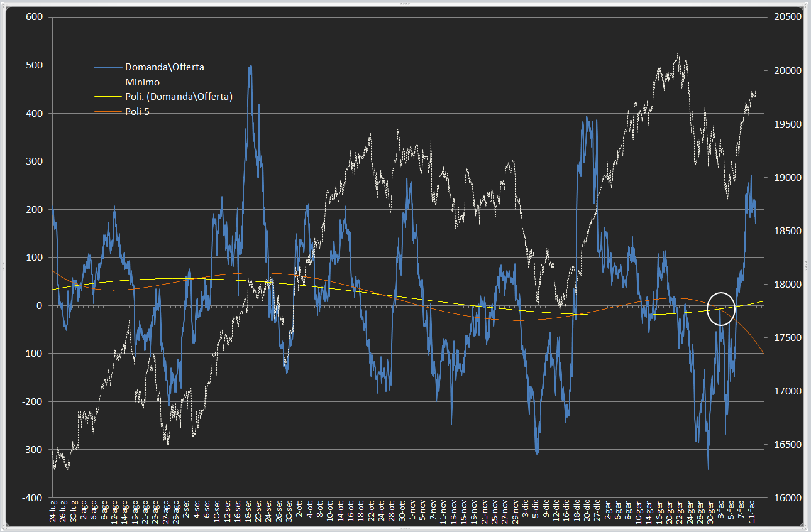The image size is (811, 532).
Task: Click the 16500 value on right axis
Action: 786,445
